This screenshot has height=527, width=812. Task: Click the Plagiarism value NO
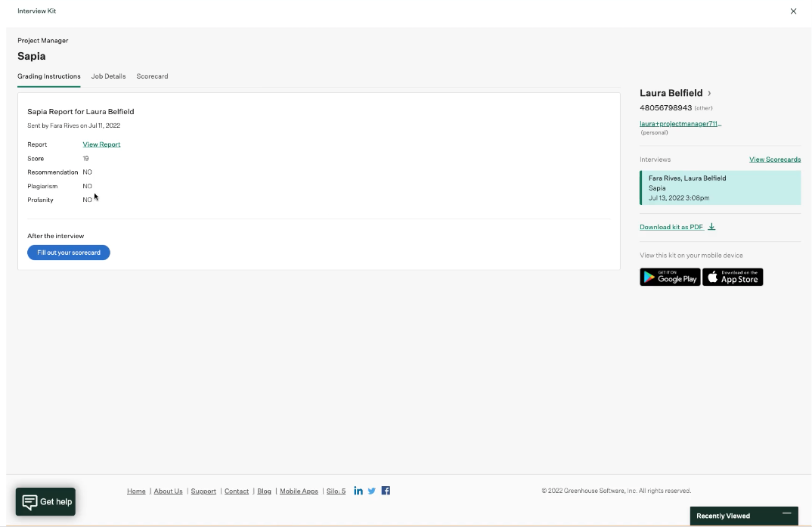tap(87, 186)
